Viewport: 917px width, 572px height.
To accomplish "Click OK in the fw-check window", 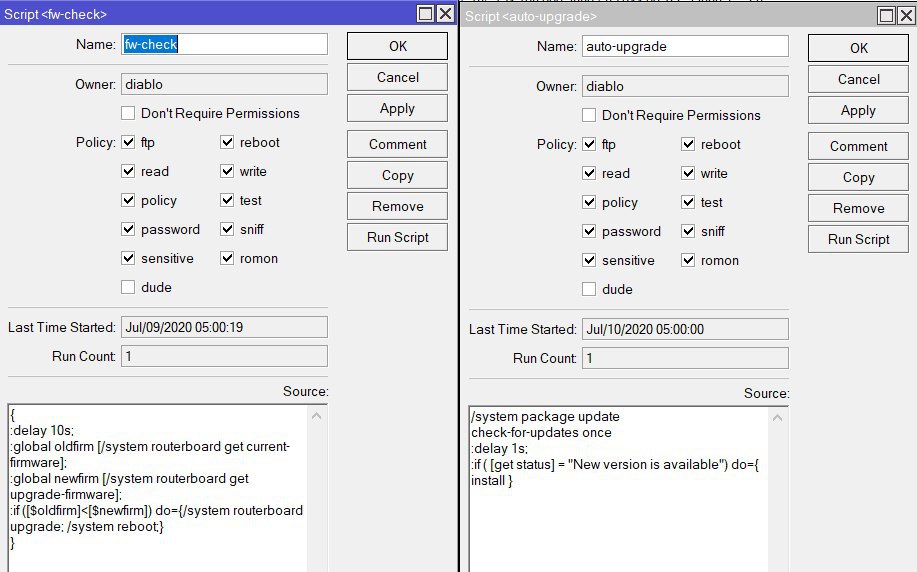I will [398, 46].
